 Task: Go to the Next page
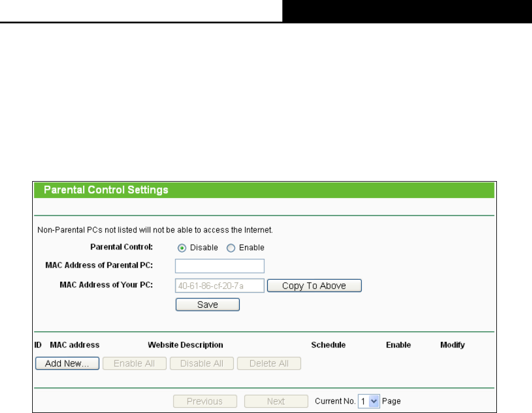[x=276, y=401]
